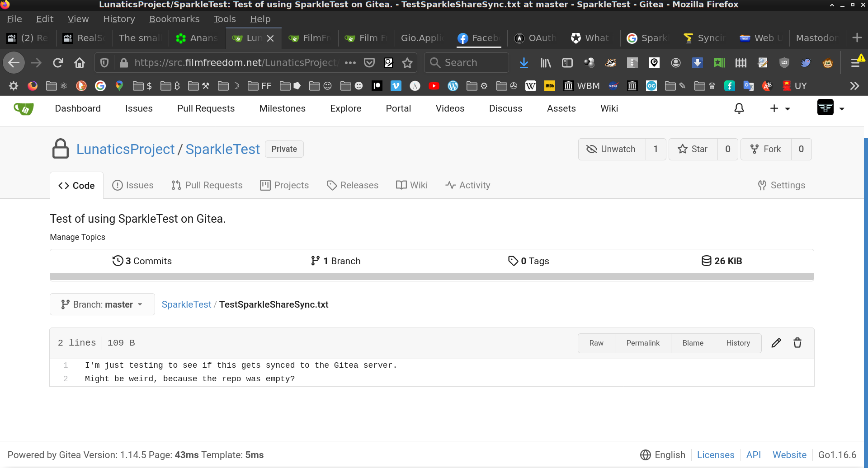868x468 pixels.
Task: Unwatch the SparkleTest repository
Action: coord(612,149)
